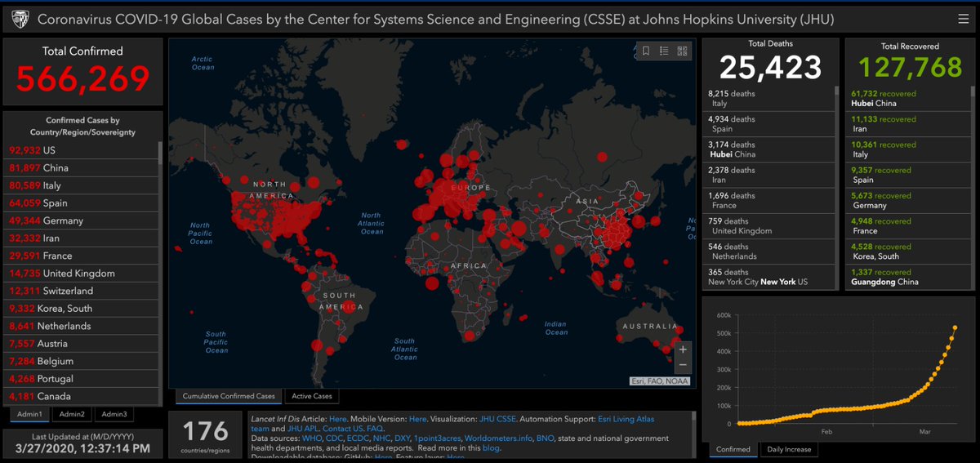Select 11,133 recovered Iran entry
The image size is (980, 463).
pos(908,124)
